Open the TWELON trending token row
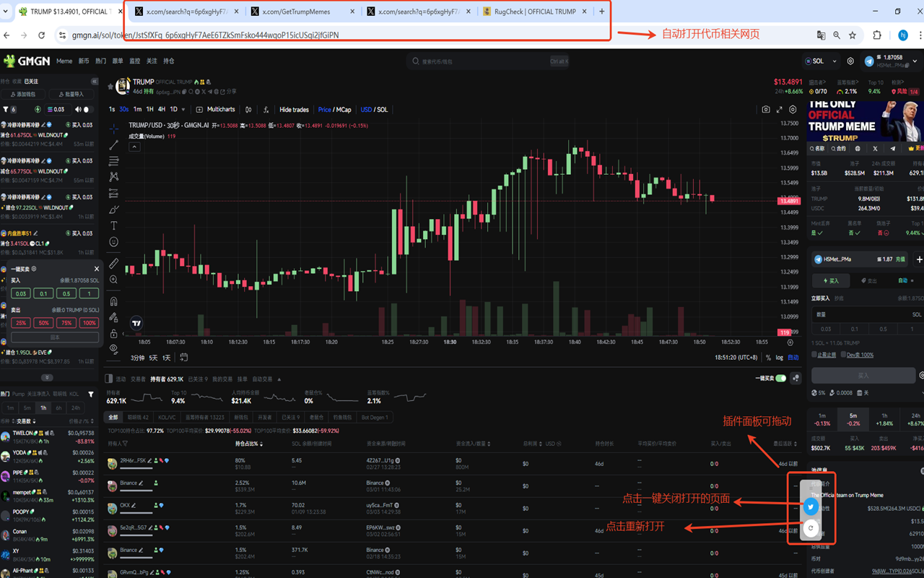 click(x=48, y=437)
